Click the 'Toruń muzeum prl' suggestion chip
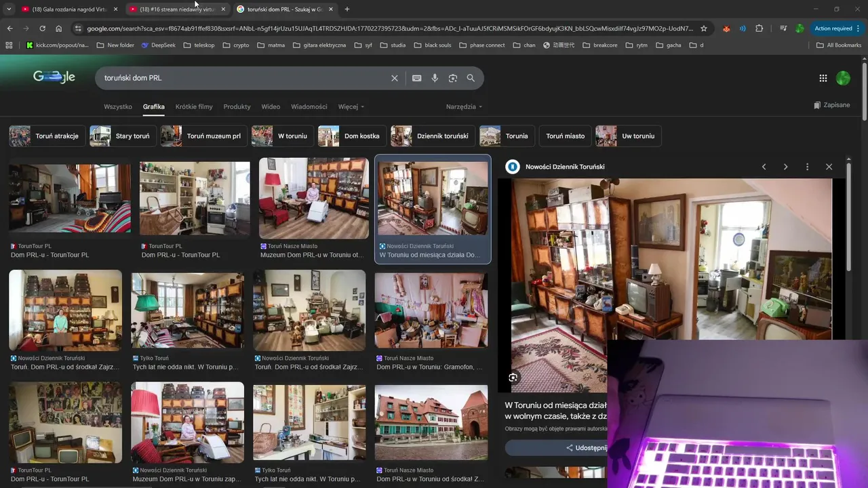Image resolution: width=868 pixels, height=488 pixels. click(x=204, y=136)
